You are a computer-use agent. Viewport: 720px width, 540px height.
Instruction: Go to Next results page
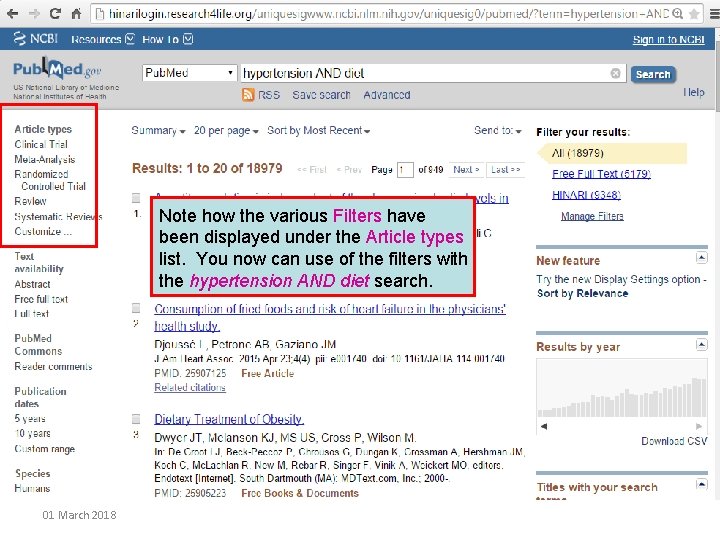[x=466, y=169]
